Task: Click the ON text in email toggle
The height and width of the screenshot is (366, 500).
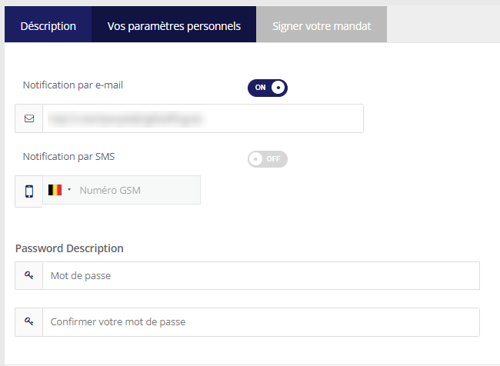Action: click(260, 88)
